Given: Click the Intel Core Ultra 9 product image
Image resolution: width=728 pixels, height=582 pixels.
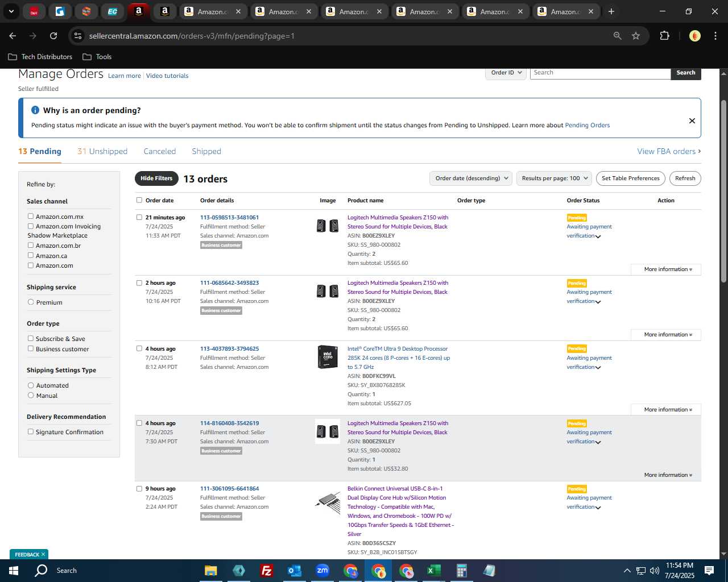Looking at the screenshot, I should coord(328,357).
